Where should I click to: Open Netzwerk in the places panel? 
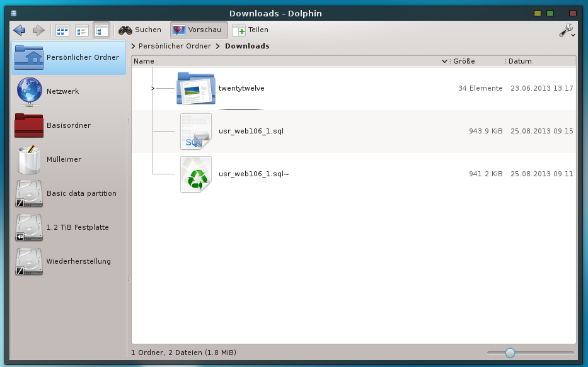62,91
